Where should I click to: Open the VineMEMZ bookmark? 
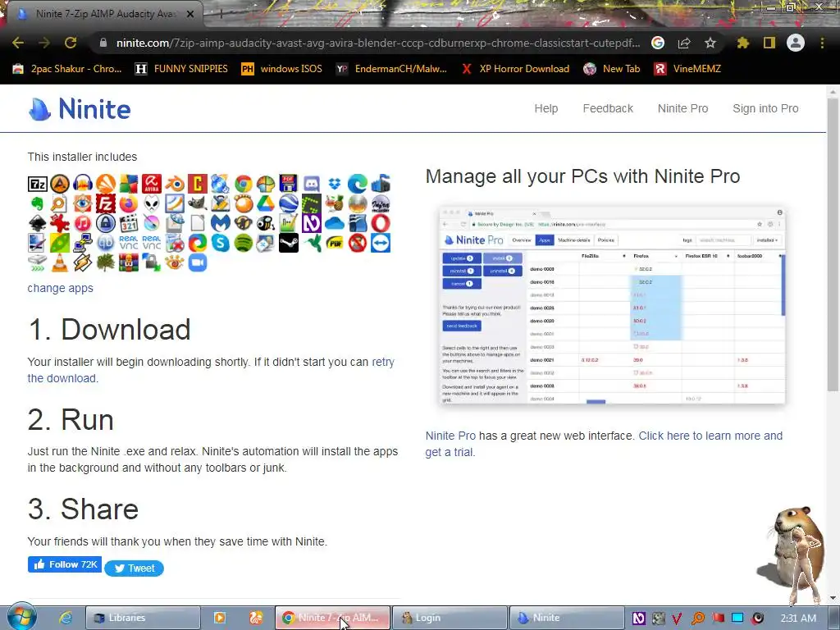(688, 69)
